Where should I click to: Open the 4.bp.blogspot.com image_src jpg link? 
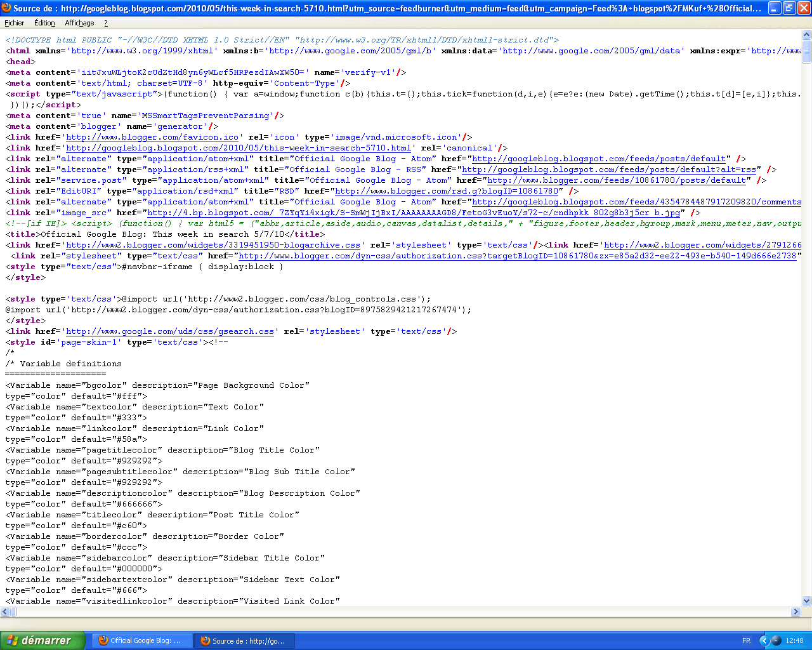(414, 213)
